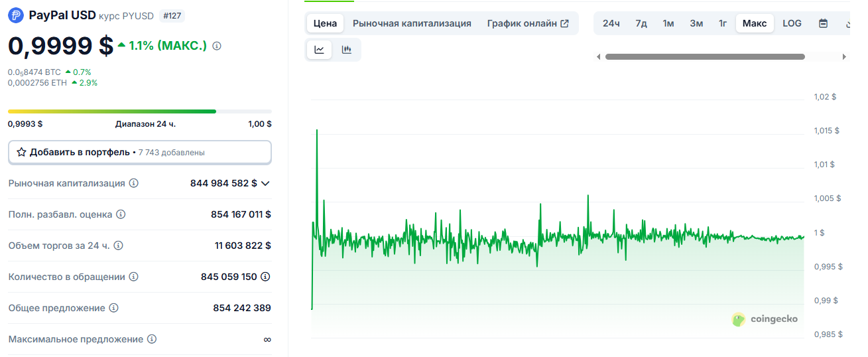Viewport: 868px width, 357px height.
Task: Click the 854 242 389 supply value
Action: coord(242,308)
